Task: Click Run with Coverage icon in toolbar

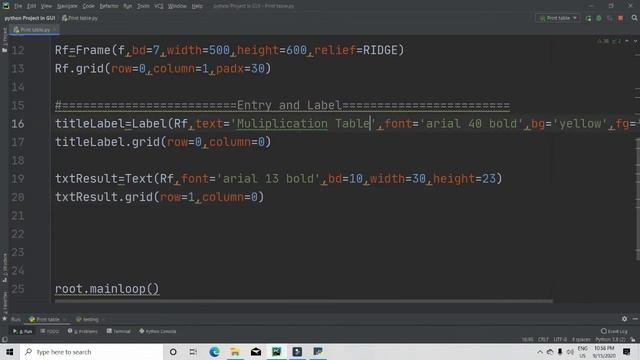Action: click(609, 18)
